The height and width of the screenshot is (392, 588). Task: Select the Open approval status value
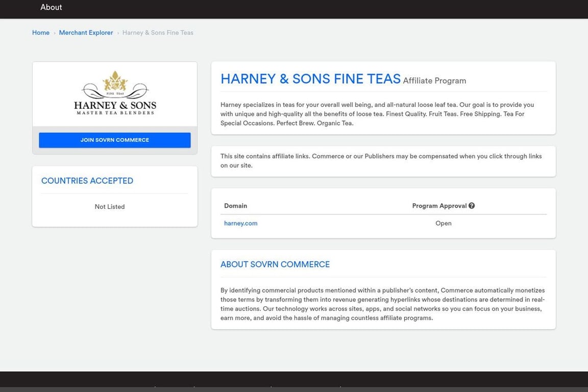tap(443, 223)
